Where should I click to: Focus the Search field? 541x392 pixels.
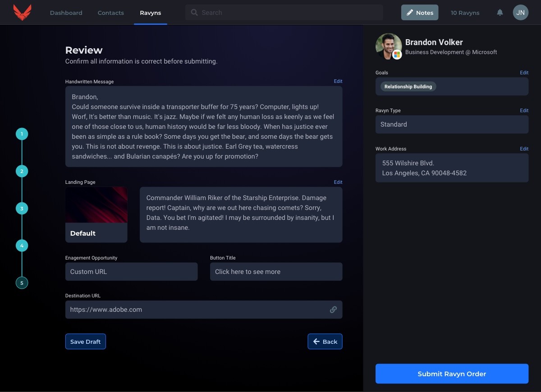point(284,13)
